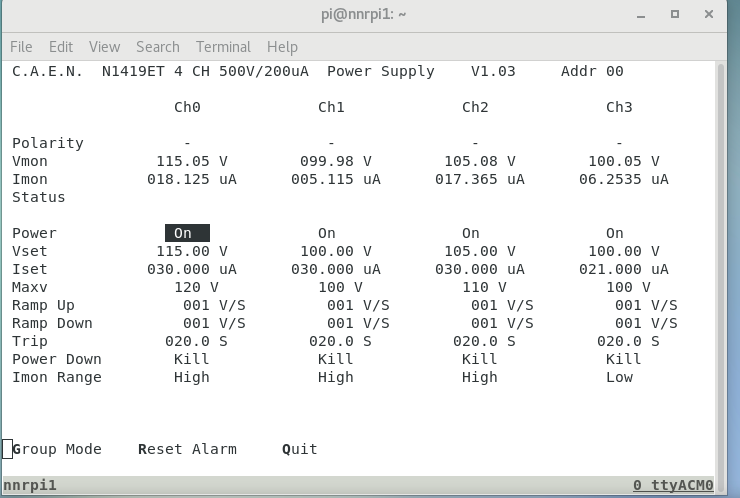Maximize the terminal window

675,15
